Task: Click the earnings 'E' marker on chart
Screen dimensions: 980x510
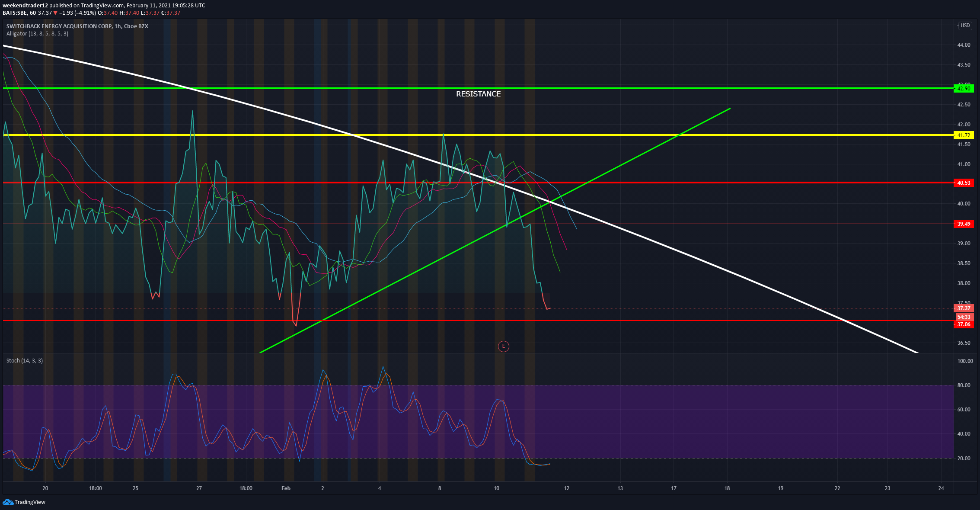Action: coord(503,346)
